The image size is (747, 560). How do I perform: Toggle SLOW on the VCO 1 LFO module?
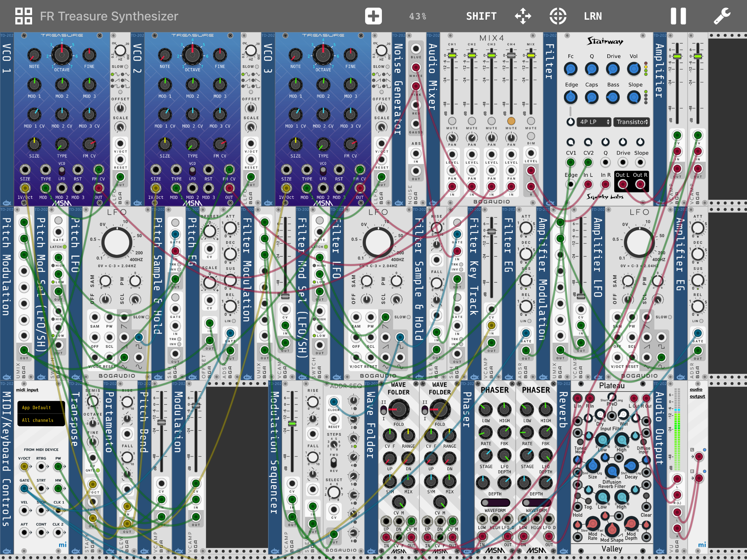(126, 67)
